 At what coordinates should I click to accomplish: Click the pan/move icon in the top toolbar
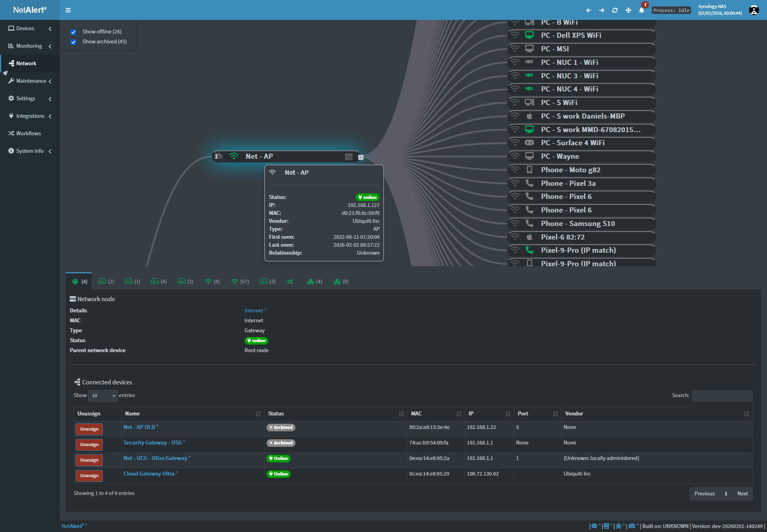[x=628, y=10]
